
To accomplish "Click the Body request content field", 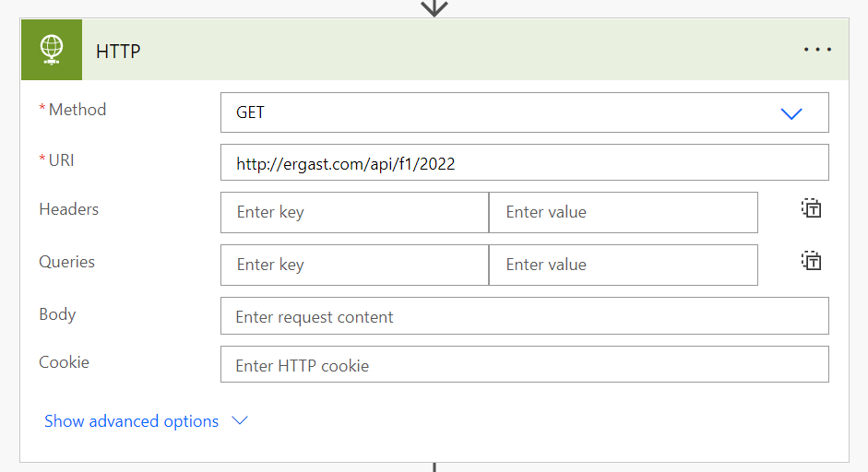I will [524, 316].
